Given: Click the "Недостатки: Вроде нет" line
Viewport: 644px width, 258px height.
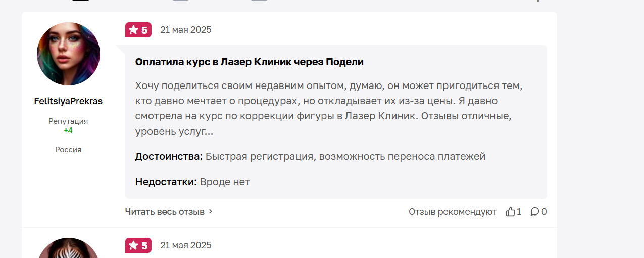Looking at the screenshot, I should pos(192,182).
